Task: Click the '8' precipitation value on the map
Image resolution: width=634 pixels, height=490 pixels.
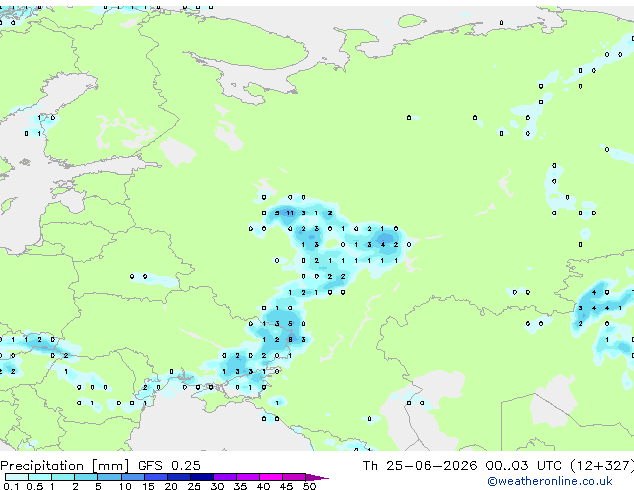Action: click(x=290, y=340)
